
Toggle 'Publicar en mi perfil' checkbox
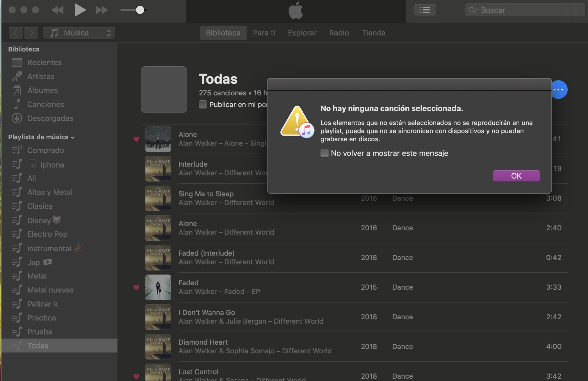(203, 104)
